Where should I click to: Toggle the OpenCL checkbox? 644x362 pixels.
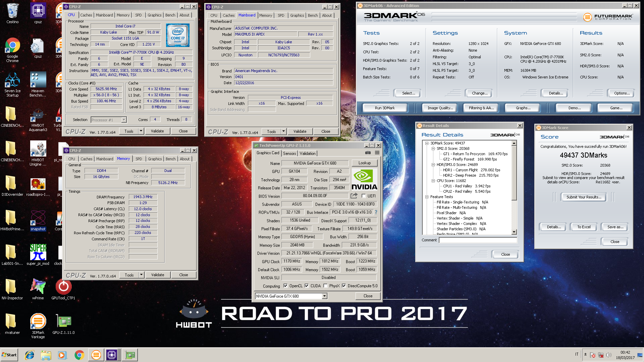[285, 286]
